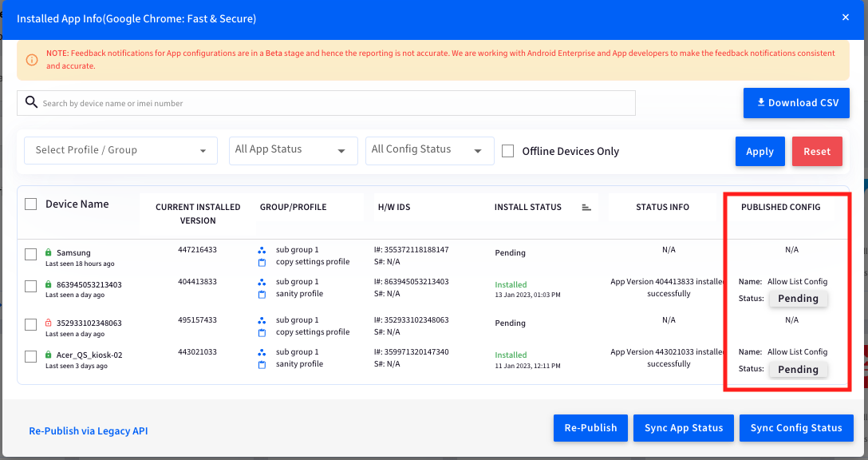The height and width of the screenshot is (460, 868).
Task: Click version number 495157433
Action: click(x=198, y=319)
